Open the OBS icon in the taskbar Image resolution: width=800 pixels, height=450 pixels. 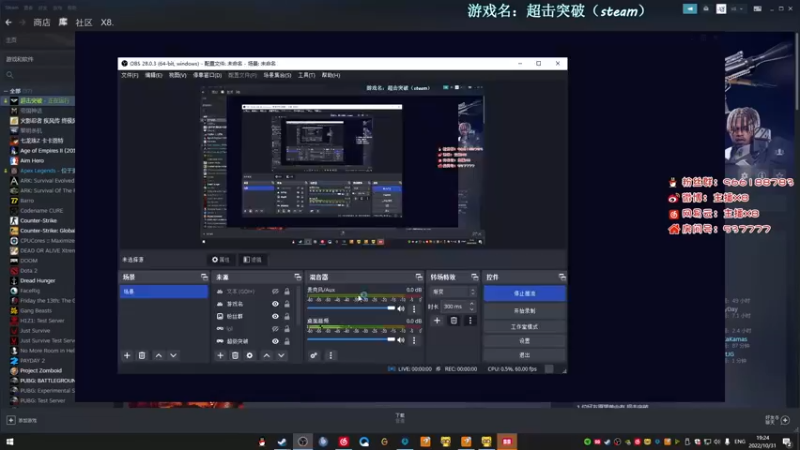click(303, 441)
